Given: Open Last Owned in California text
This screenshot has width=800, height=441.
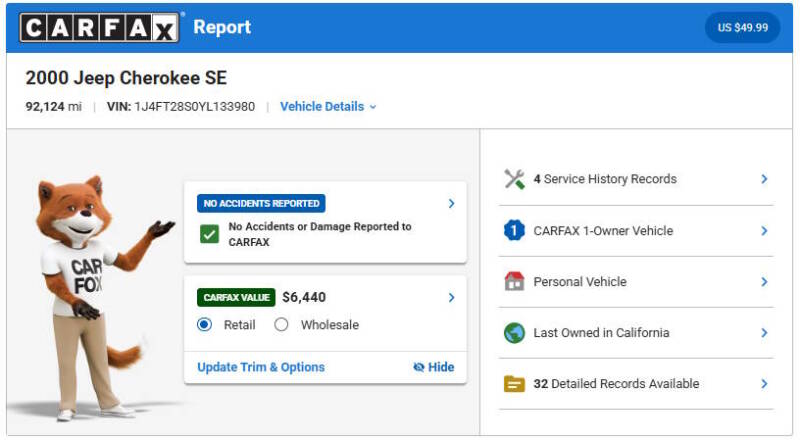Looking at the screenshot, I should click(x=601, y=333).
